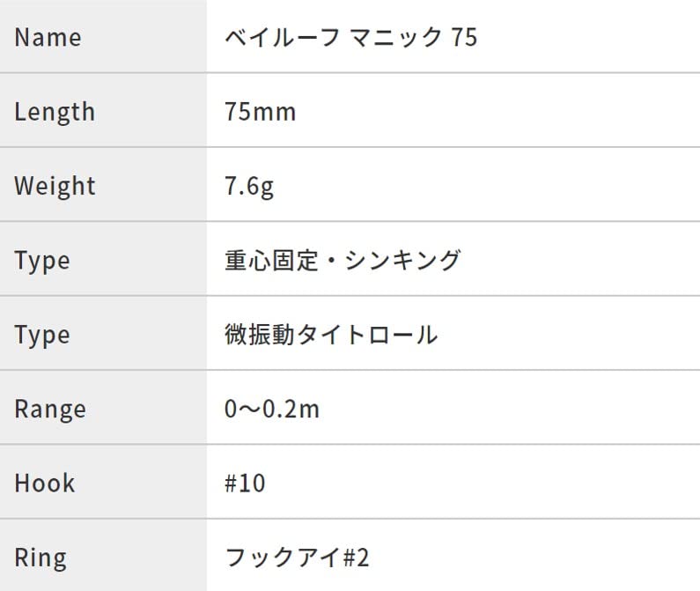Select the #10 hook value
700x591 pixels.
click(245, 484)
